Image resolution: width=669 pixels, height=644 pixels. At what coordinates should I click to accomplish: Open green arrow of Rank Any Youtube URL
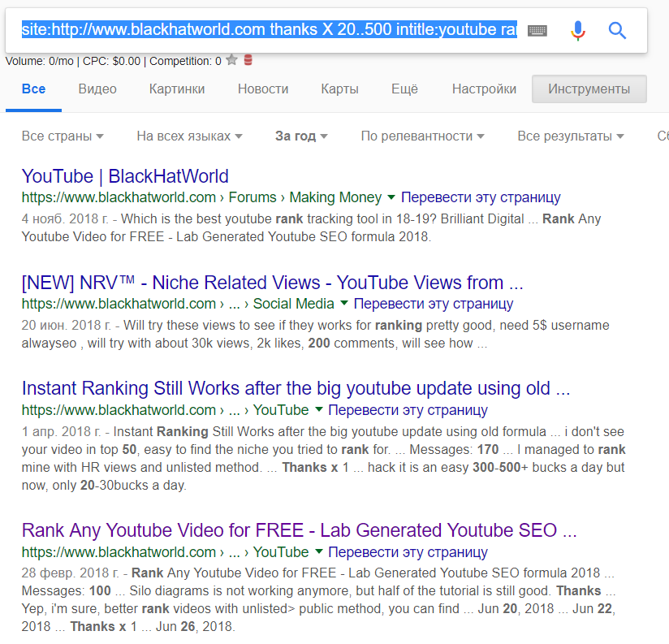tap(318, 551)
